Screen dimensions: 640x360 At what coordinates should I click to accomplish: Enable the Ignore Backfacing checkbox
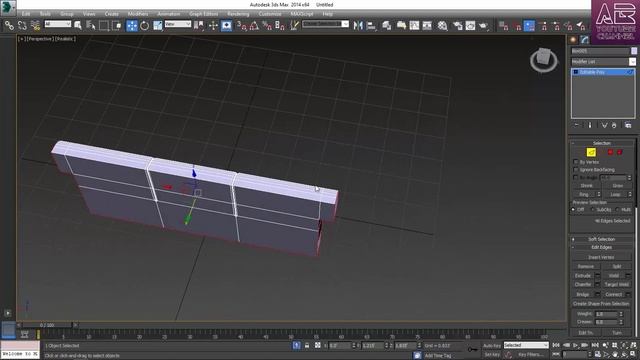pyautogui.click(x=576, y=169)
